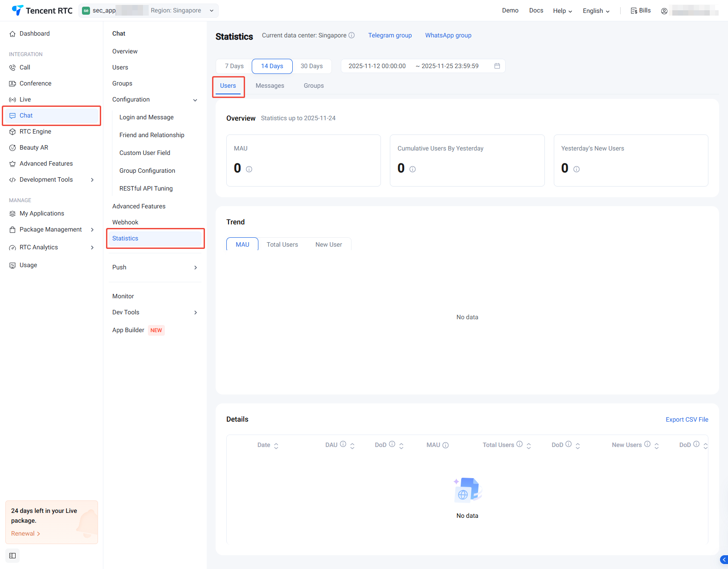Switch to the Messages statistics tab
The image size is (728, 569).
tap(270, 85)
